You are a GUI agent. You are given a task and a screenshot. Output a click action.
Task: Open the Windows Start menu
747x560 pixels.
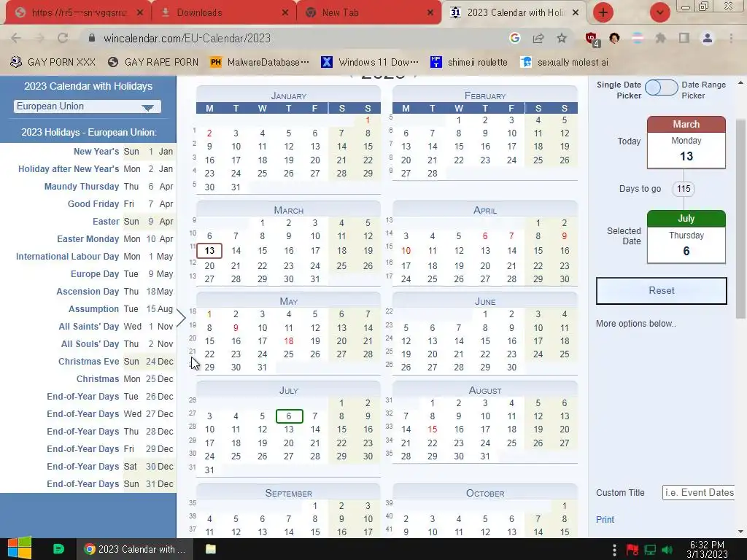tap(18, 548)
